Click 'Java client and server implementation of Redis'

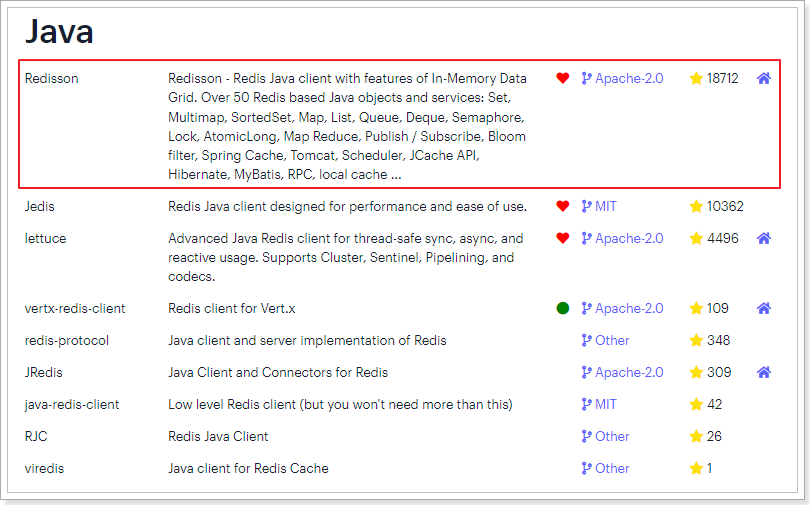[307, 341]
